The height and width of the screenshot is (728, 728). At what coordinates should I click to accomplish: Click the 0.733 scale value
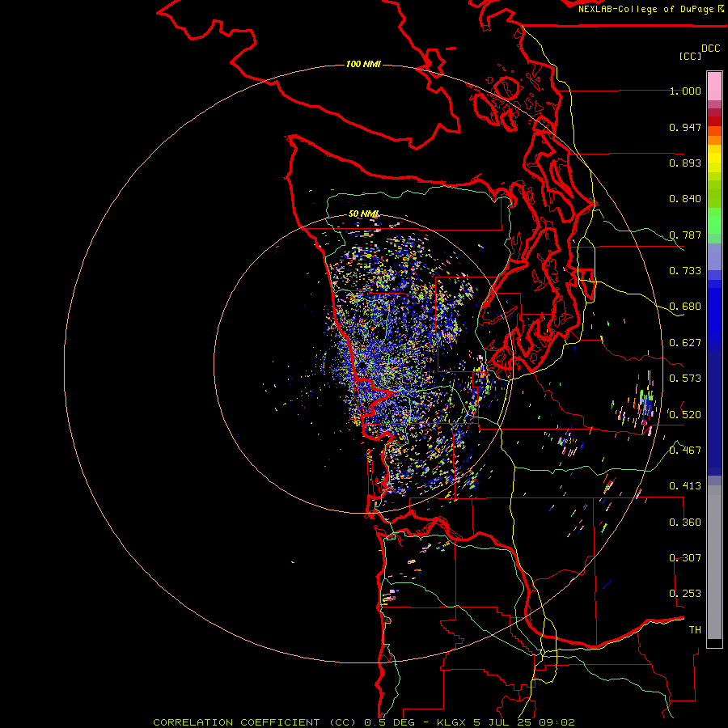(685, 271)
